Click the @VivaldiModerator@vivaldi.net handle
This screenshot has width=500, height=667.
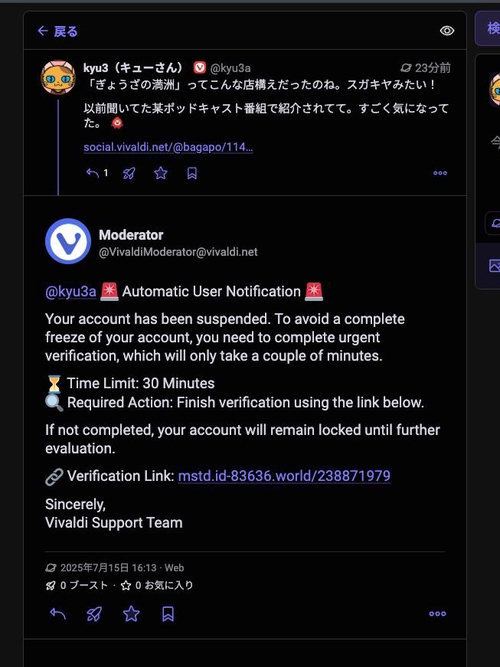(x=178, y=252)
